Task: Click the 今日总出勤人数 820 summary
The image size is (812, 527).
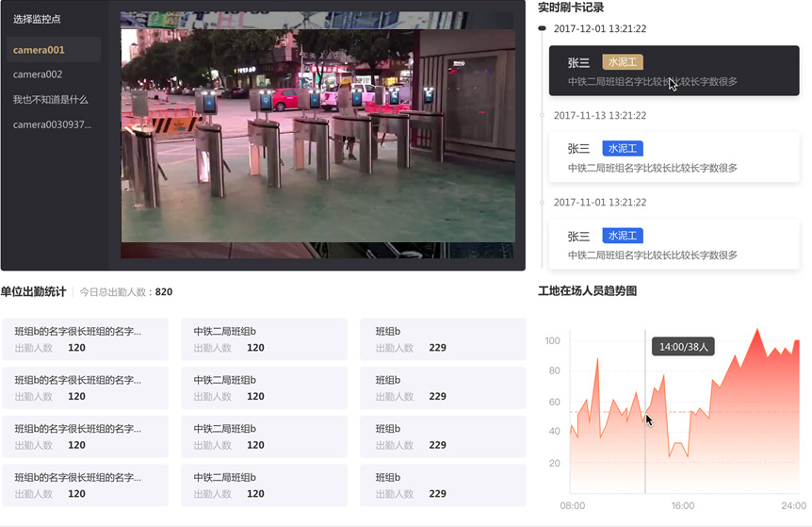Action: 126,292
